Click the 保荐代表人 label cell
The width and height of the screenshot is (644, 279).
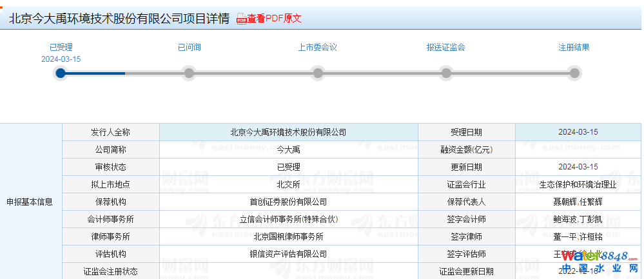pyautogui.click(x=467, y=202)
